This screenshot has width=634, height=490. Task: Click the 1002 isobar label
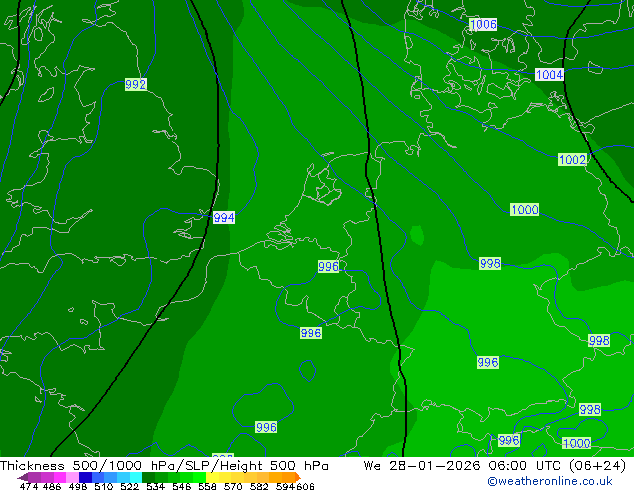572,159
